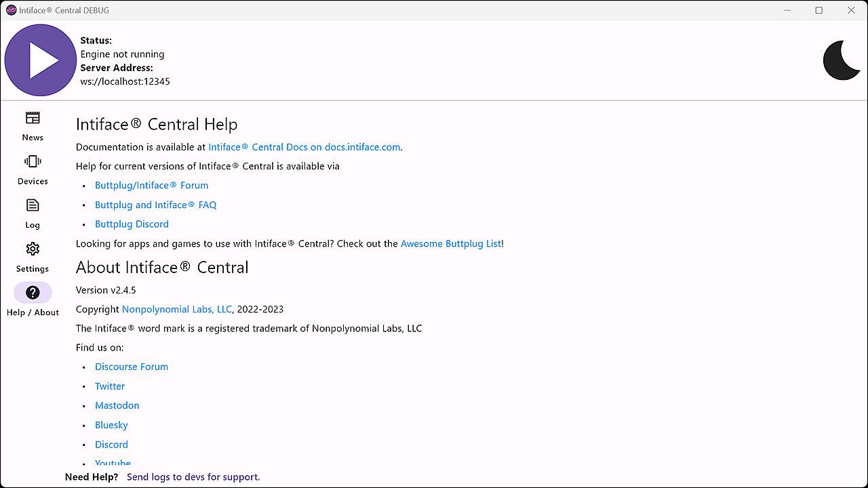The image size is (868, 488).
Task: Open the News section icon
Action: pos(33,118)
